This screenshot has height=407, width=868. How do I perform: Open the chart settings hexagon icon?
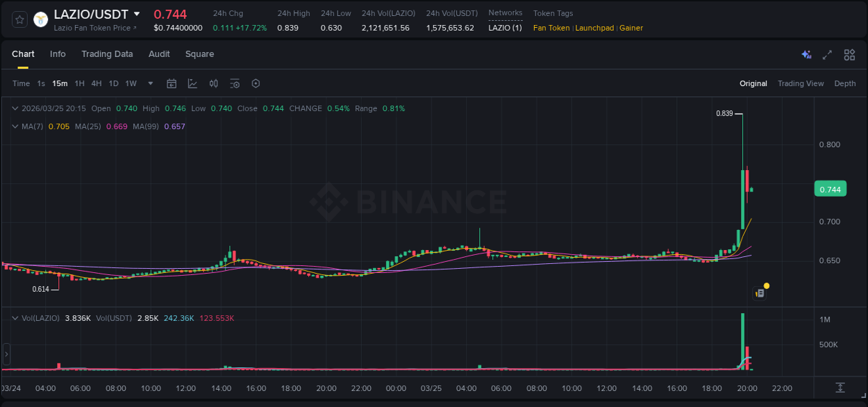pos(256,83)
